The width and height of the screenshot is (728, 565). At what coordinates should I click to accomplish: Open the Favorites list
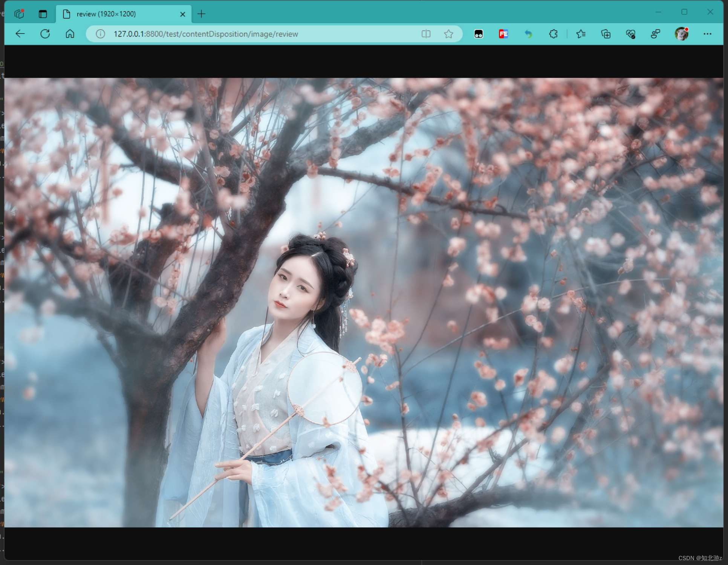point(581,34)
